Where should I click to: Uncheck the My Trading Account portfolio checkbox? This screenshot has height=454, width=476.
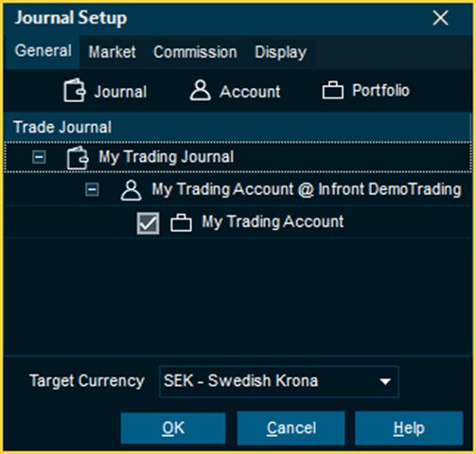tap(148, 223)
